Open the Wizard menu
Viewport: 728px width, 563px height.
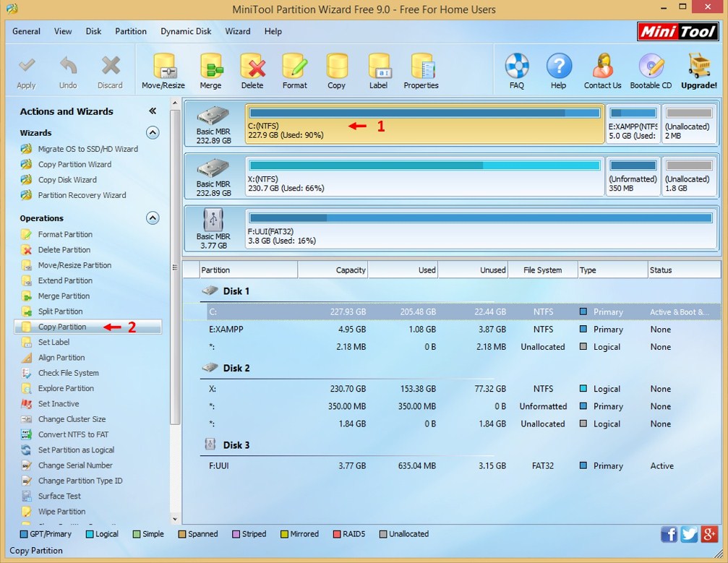[238, 31]
